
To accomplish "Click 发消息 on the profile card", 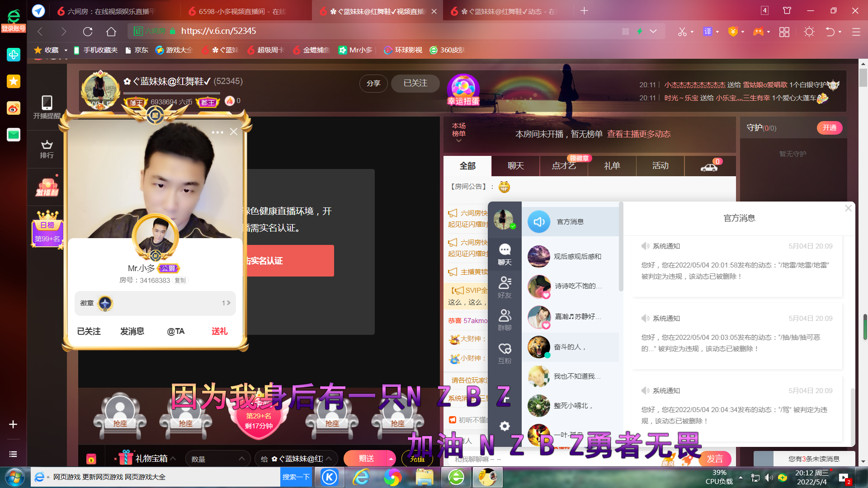I will click(132, 331).
